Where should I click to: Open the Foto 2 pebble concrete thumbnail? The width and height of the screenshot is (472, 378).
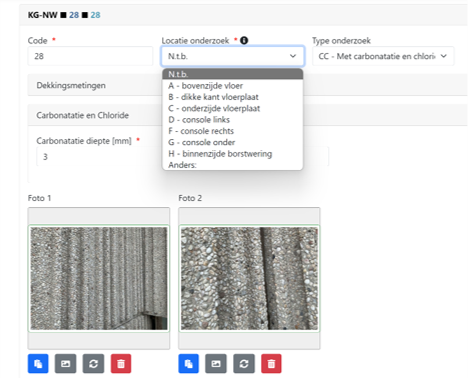[249, 278]
